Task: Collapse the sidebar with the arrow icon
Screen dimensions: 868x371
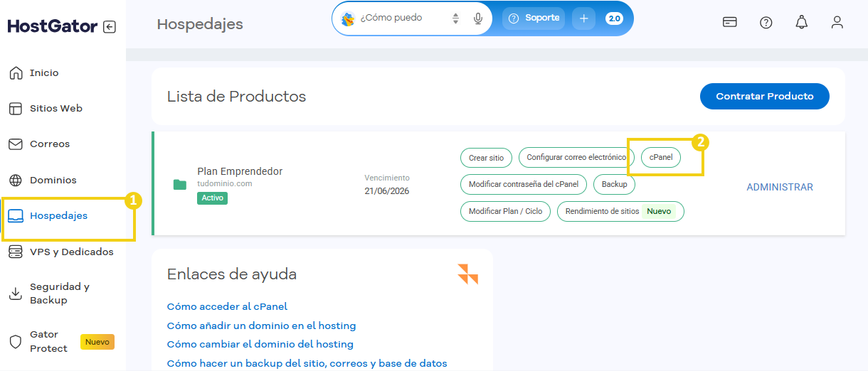Action: coord(109,27)
